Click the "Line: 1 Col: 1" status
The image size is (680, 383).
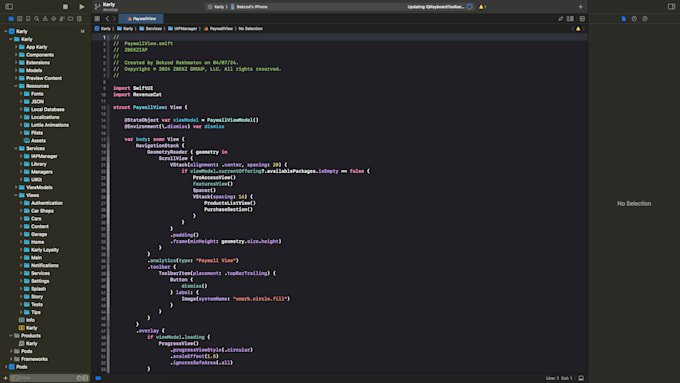[x=559, y=378]
